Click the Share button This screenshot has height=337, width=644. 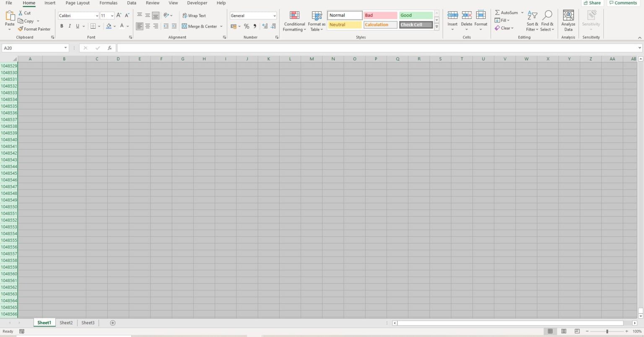tap(593, 3)
